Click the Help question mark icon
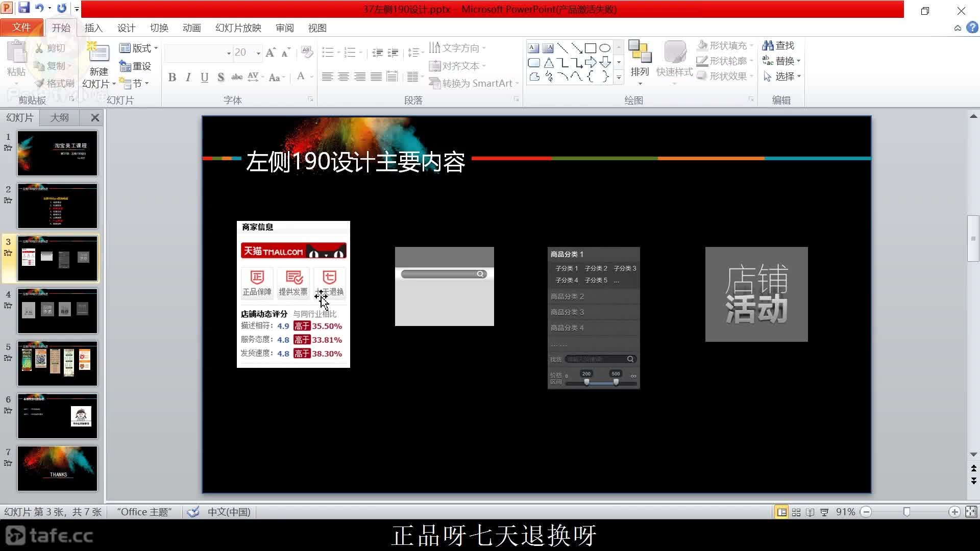Viewport: 980px width, 551px height. click(972, 28)
